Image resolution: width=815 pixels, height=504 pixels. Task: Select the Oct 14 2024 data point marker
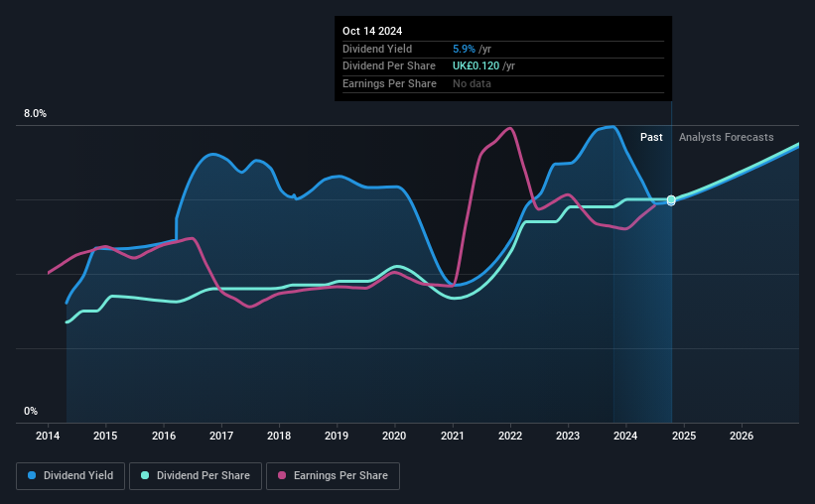pyautogui.click(x=671, y=200)
